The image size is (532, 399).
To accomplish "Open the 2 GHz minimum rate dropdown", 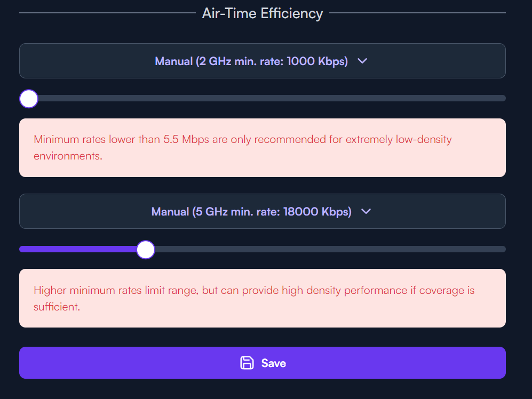I will click(x=263, y=61).
